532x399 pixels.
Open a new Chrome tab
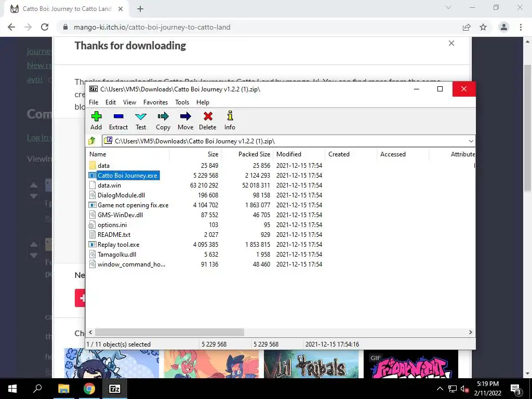coord(140,9)
